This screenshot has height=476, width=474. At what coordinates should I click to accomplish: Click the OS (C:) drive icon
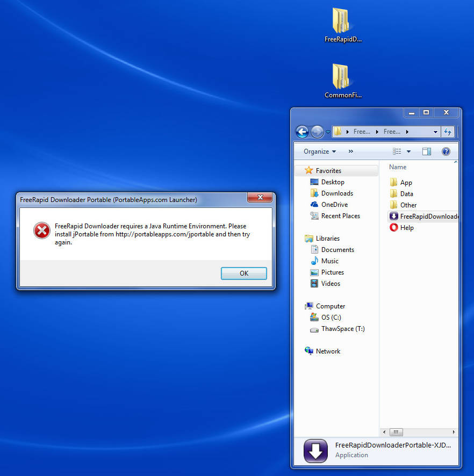click(314, 317)
